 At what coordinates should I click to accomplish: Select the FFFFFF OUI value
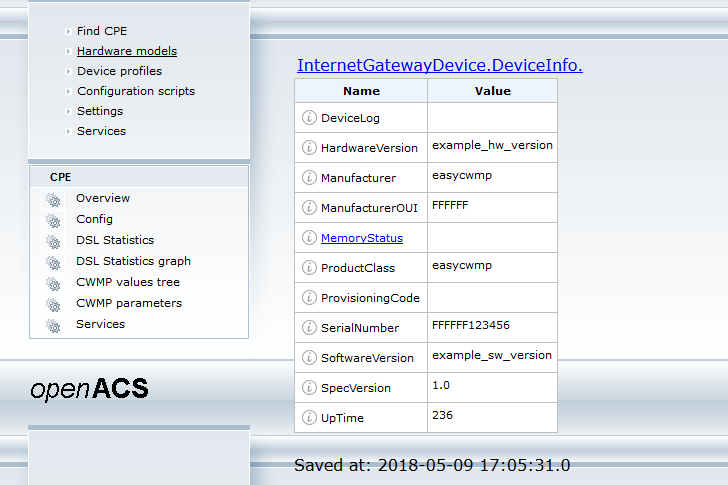click(450, 205)
